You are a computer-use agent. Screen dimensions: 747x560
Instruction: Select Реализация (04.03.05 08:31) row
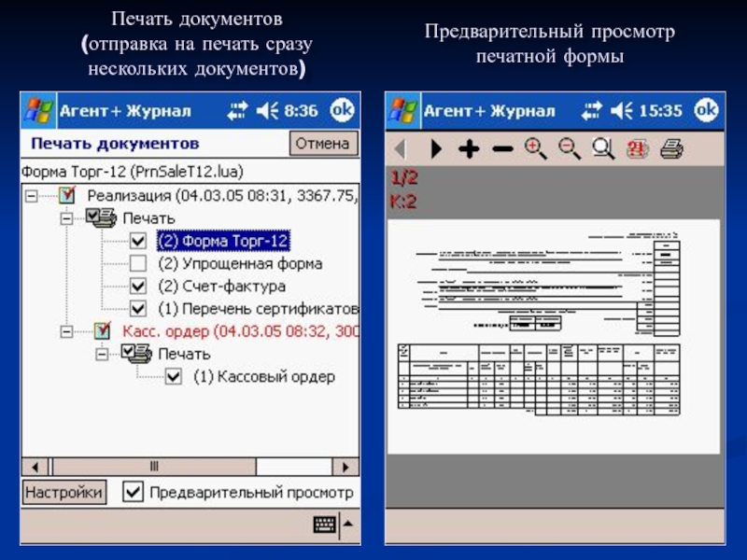point(222,196)
